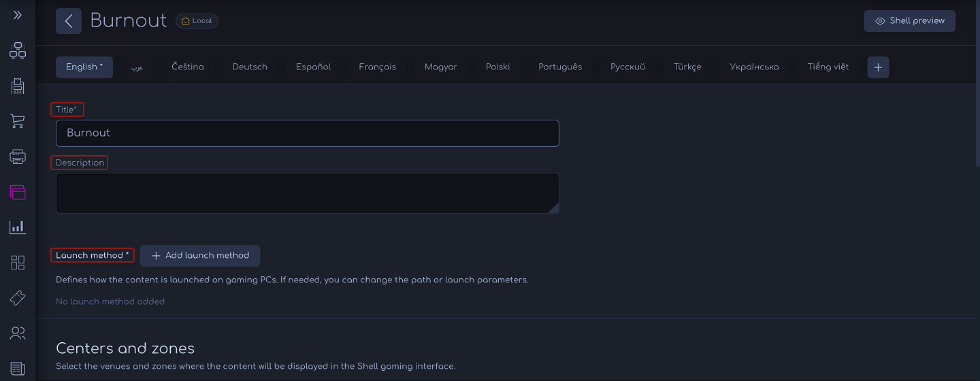
Task: Click the page vertical scrollbar
Action: (x=977, y=85)
